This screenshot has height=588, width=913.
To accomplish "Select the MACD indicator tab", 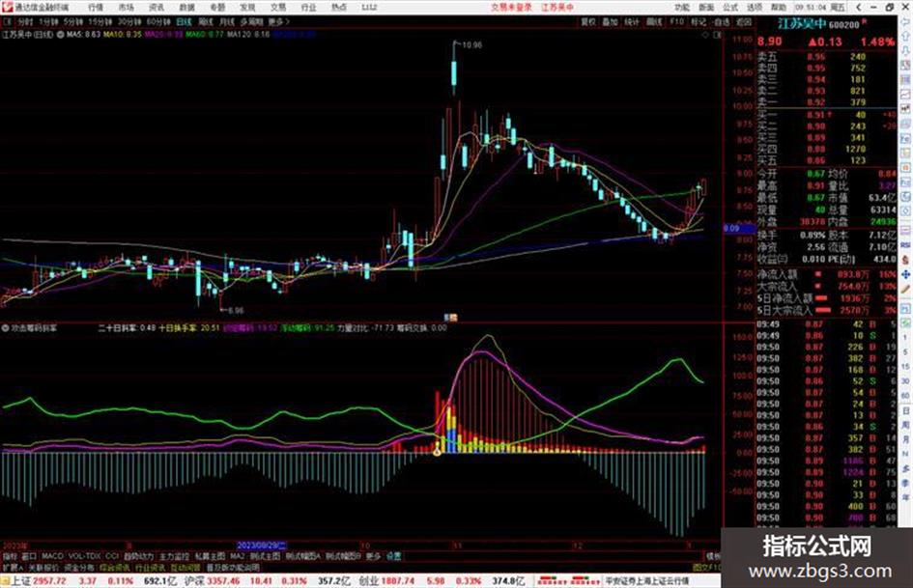I will pos(52,556).
